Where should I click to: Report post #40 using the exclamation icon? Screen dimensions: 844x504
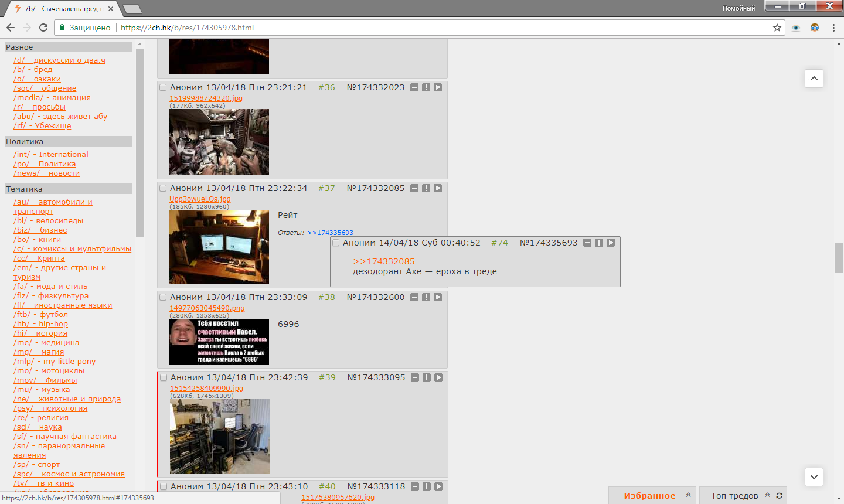tap(427, 486)
